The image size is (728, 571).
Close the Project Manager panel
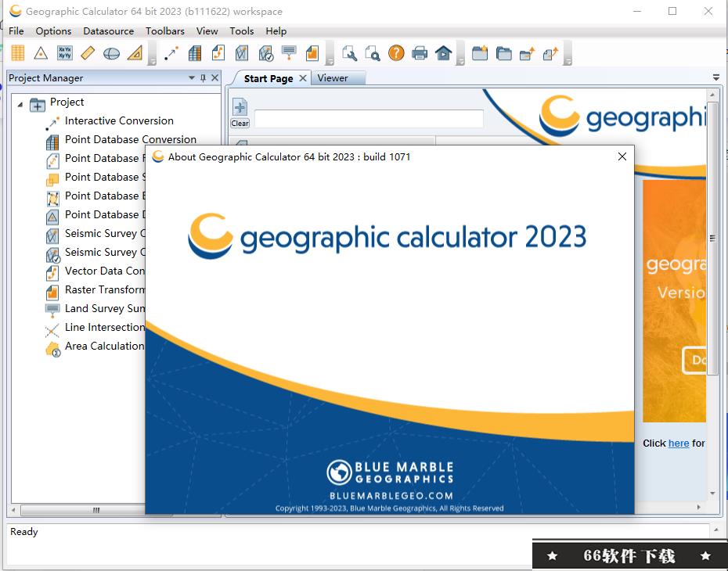pyautogui.click(x=214, y=78)
